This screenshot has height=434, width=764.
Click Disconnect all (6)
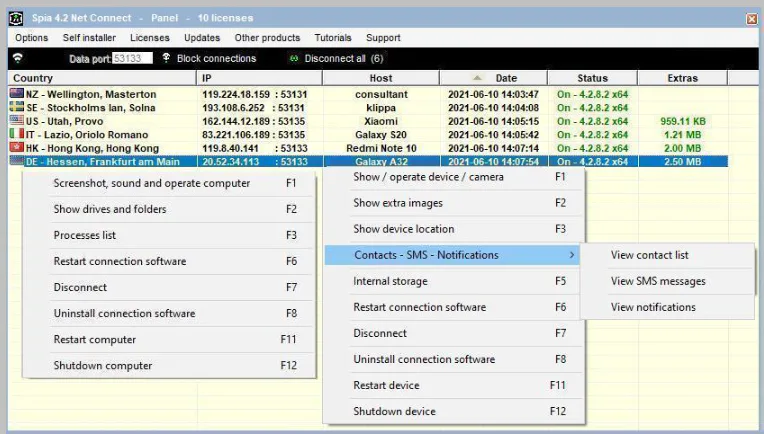pyautogui.click(x=344, y=58)
